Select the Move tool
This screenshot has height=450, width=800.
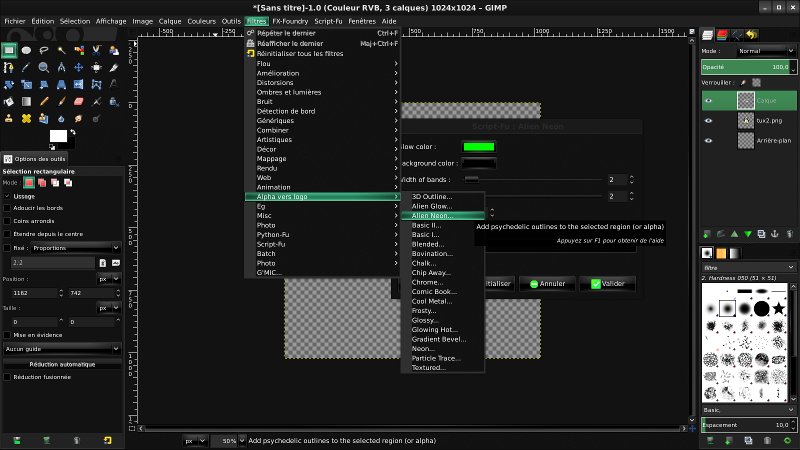pos(79,67)
